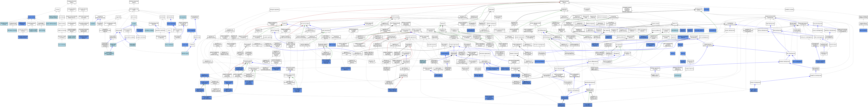The width and height of the screenshot is (868, 107).
Task: Select the blue "MAPK cascade" node
Action: (332, 45)
